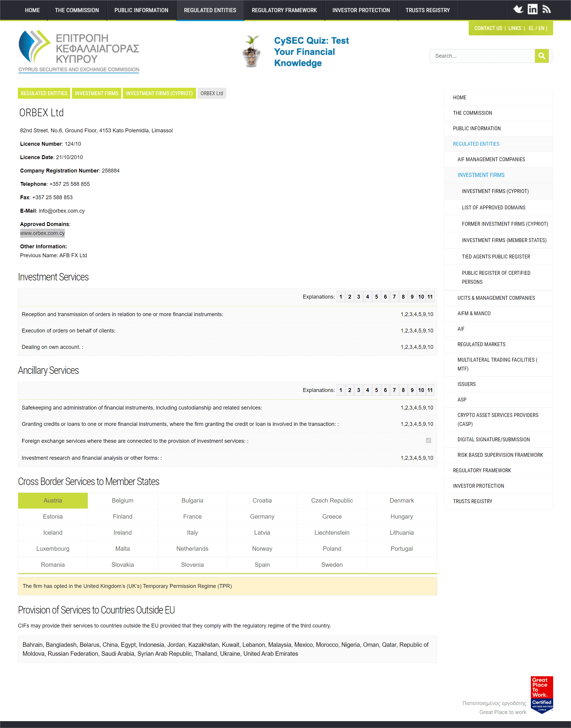Switch language with EL / EN link
Viewport: 571px width, 728px height.
point(536,29)
